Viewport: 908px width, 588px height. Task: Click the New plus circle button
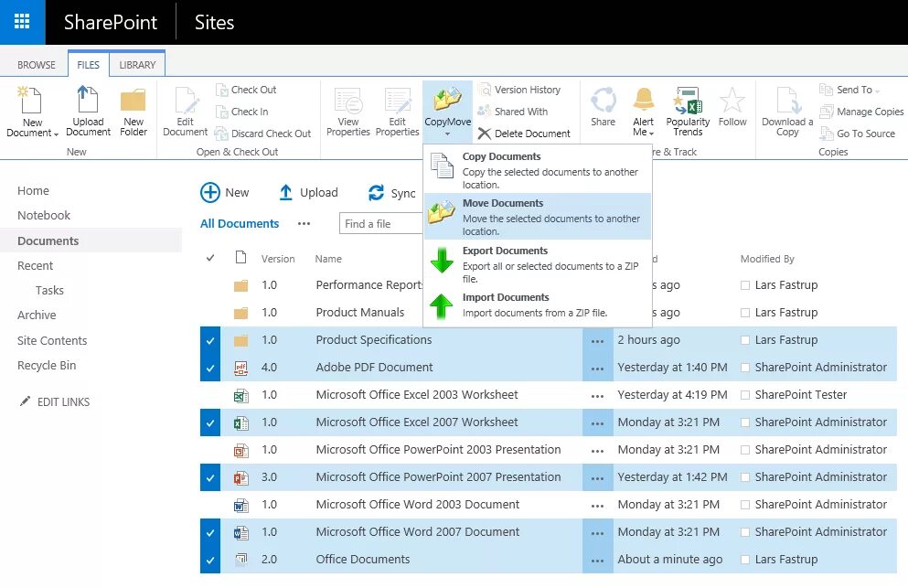(225, 192)
